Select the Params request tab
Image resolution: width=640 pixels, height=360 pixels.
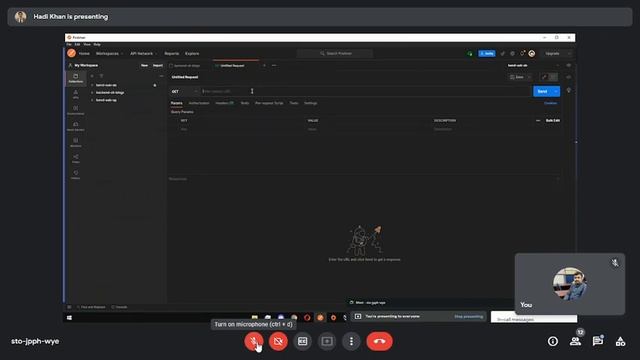pos(176,103)
